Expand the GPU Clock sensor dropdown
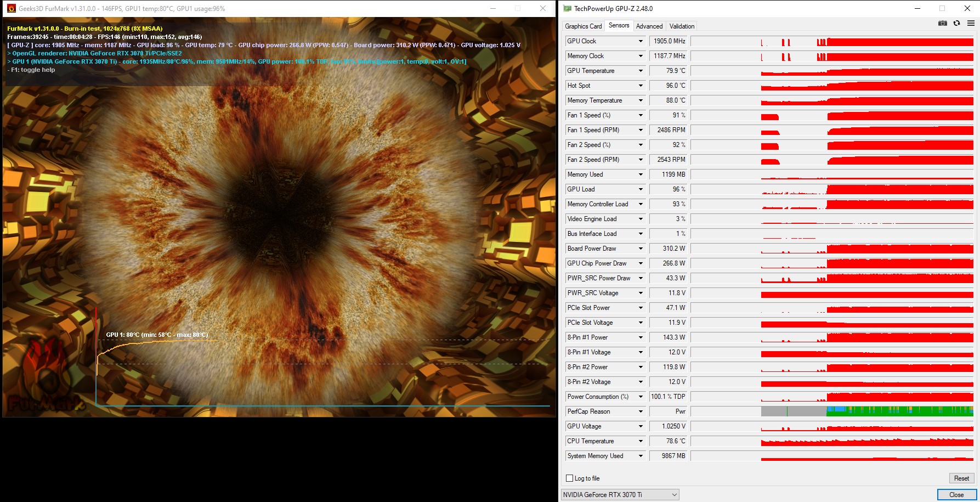The image size is (980, 502). 641,41
